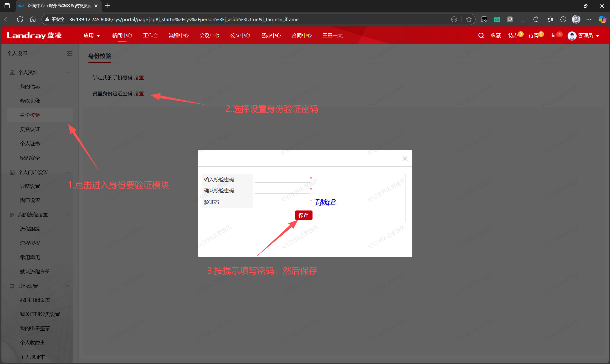Viewport: 610px width, 364px height.
Task: Collapse sidebar using 个人设置 fold icon
Action: coord(70,53)
